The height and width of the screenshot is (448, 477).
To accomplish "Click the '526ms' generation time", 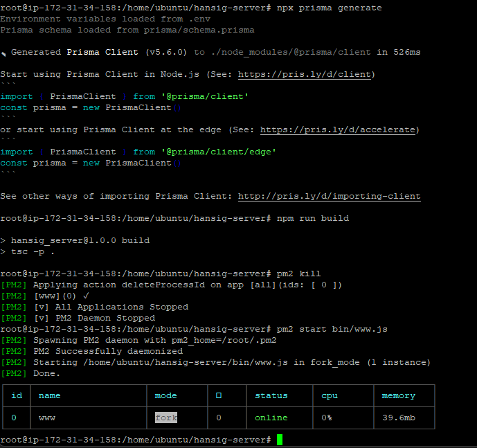I will pyautogui.click(x=406, y=52).
